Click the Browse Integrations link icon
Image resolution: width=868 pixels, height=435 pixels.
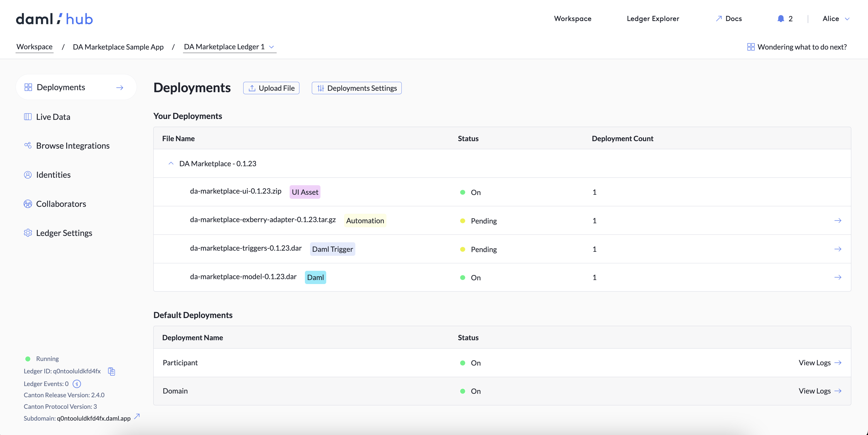click(28, 145)
